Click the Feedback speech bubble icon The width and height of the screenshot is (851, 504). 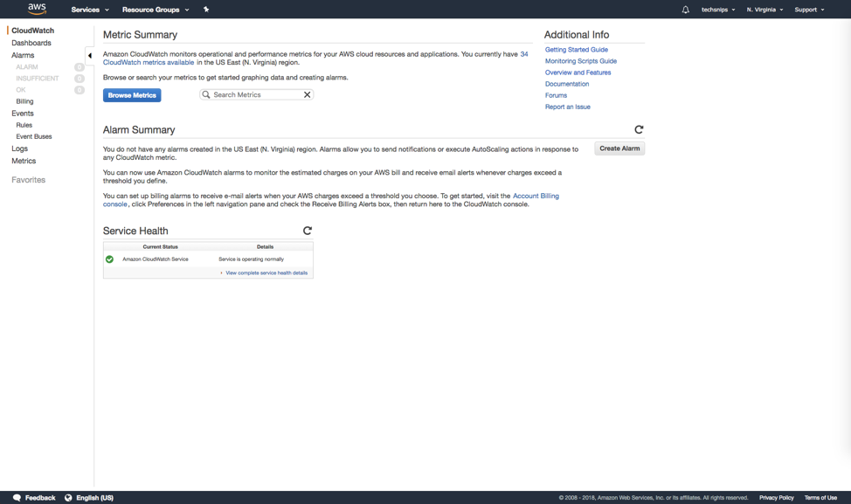[17, 498]
